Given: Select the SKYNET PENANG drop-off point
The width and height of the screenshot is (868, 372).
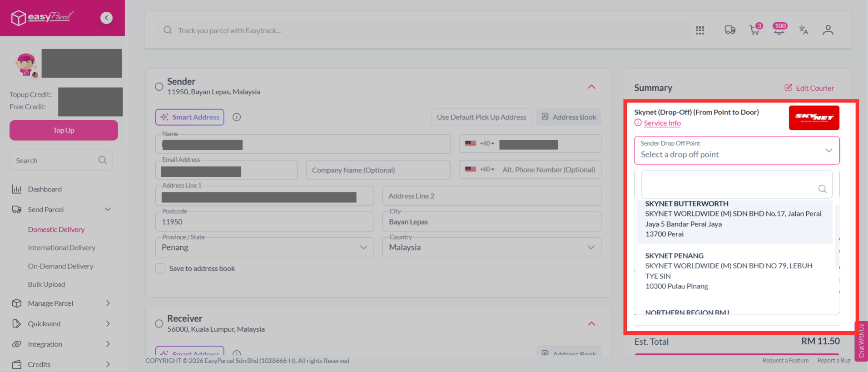Looking at the screenshot, I should (x=735, y=271).
